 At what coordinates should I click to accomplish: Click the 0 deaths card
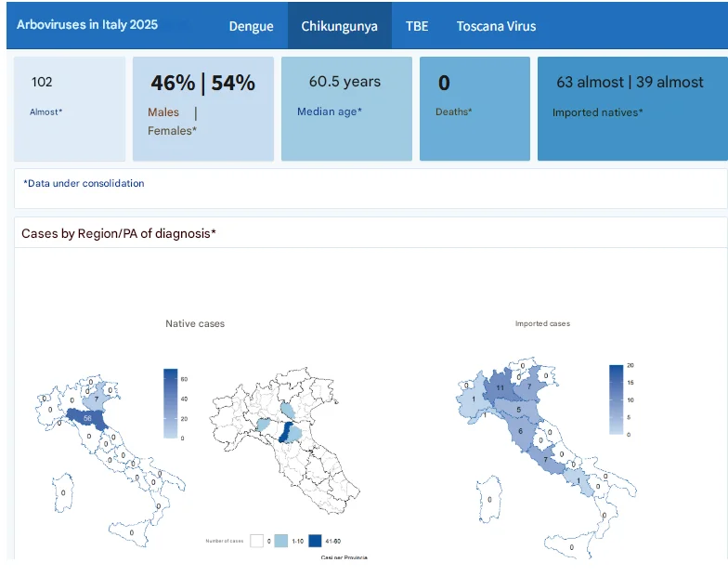pyautogui.click(x=474, y=109)
